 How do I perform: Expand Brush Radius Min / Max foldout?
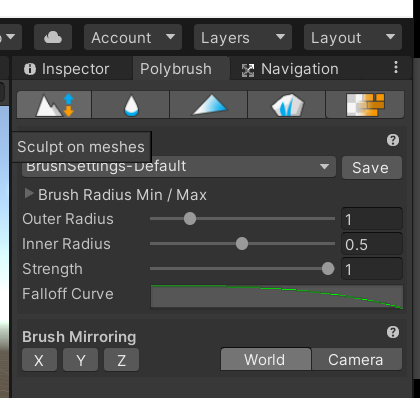[x=29, y=194]
